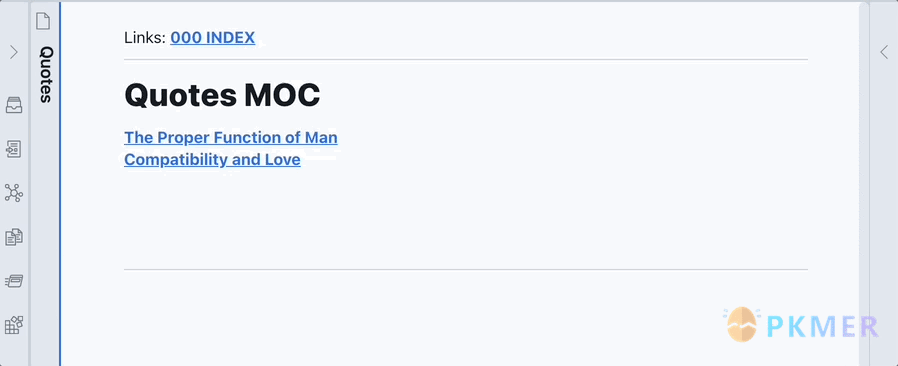Open The Proper Function of Man note
Screen dimensions: 898x366
point(231,137)
